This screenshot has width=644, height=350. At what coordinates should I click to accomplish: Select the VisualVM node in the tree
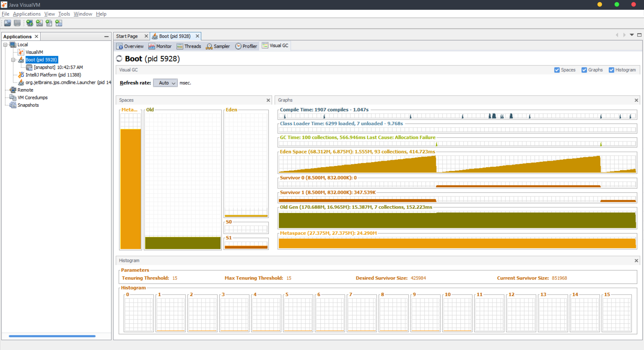coord(34,52)
